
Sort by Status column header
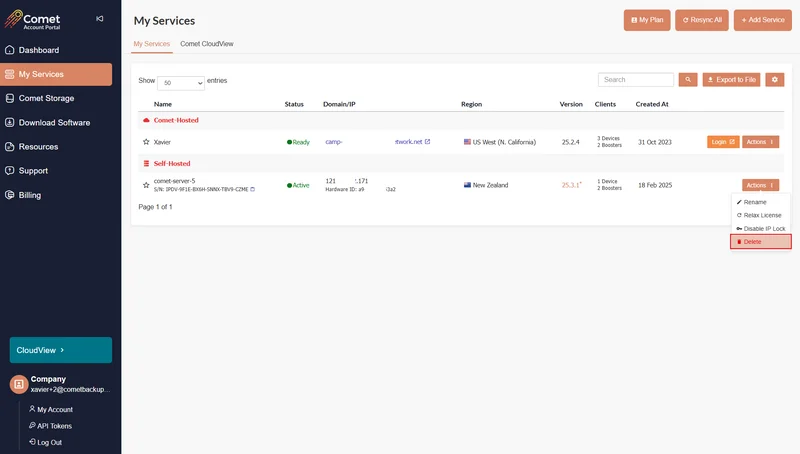point(294,104)
